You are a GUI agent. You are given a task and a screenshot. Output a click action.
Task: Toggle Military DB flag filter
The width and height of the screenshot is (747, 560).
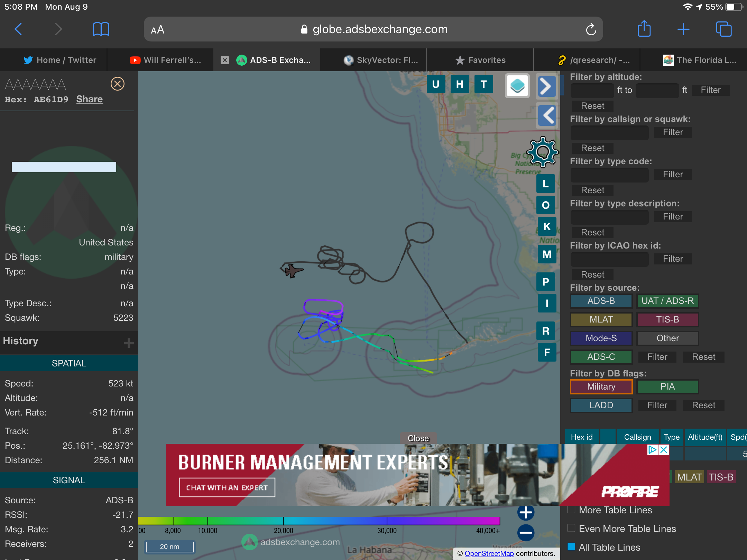[601, 386]
